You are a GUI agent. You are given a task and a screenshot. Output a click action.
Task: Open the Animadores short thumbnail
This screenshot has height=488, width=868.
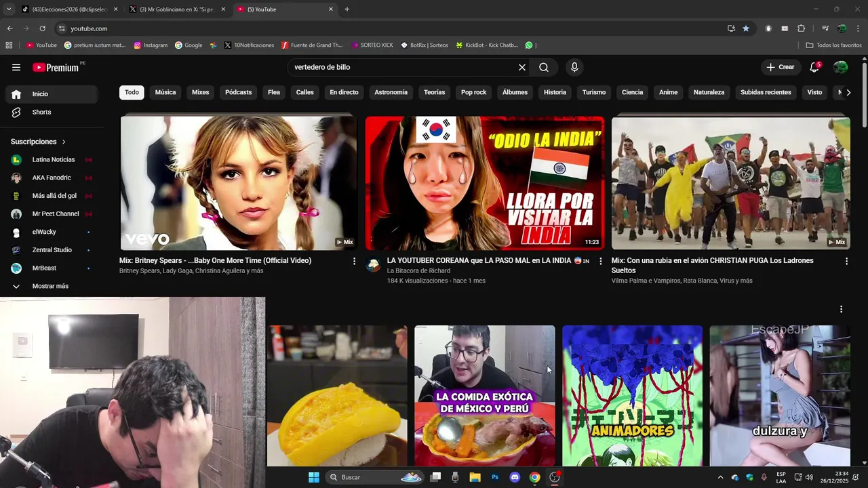tap(632, 396)
